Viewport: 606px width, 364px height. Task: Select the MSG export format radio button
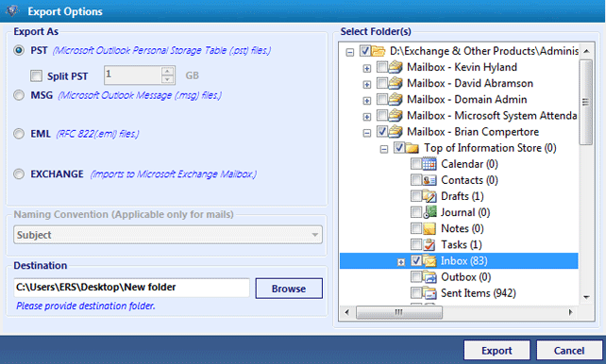tap(19, 95)
